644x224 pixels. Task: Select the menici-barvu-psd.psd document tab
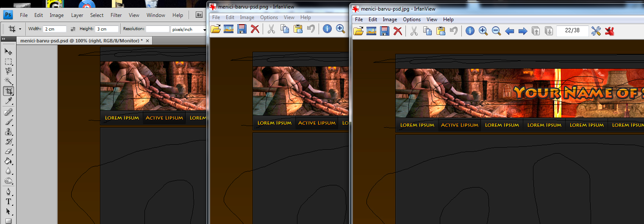84,41
